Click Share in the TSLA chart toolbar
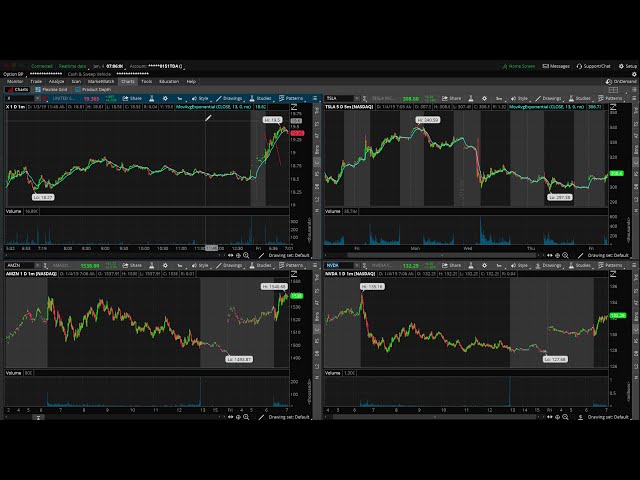This screenshot has width=640, height=480. (451, 98)
